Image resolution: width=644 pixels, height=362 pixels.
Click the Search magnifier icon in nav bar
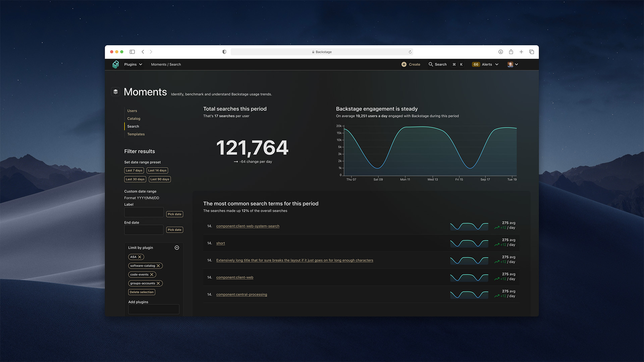point(431,64)
